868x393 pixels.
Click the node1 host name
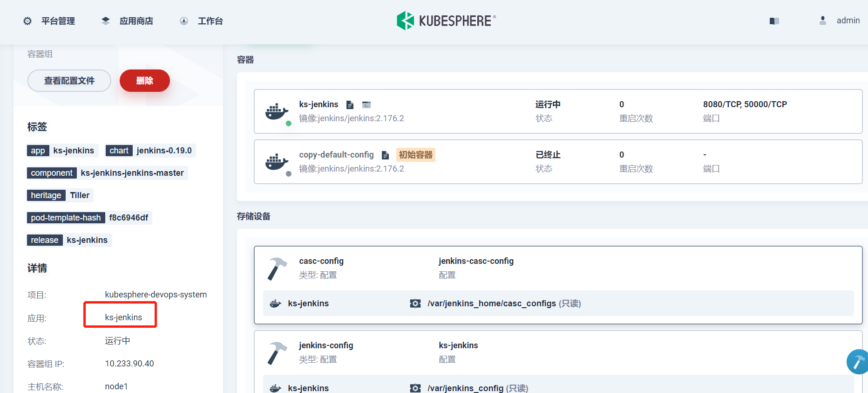pyautogui.click(x=116, y=386)
